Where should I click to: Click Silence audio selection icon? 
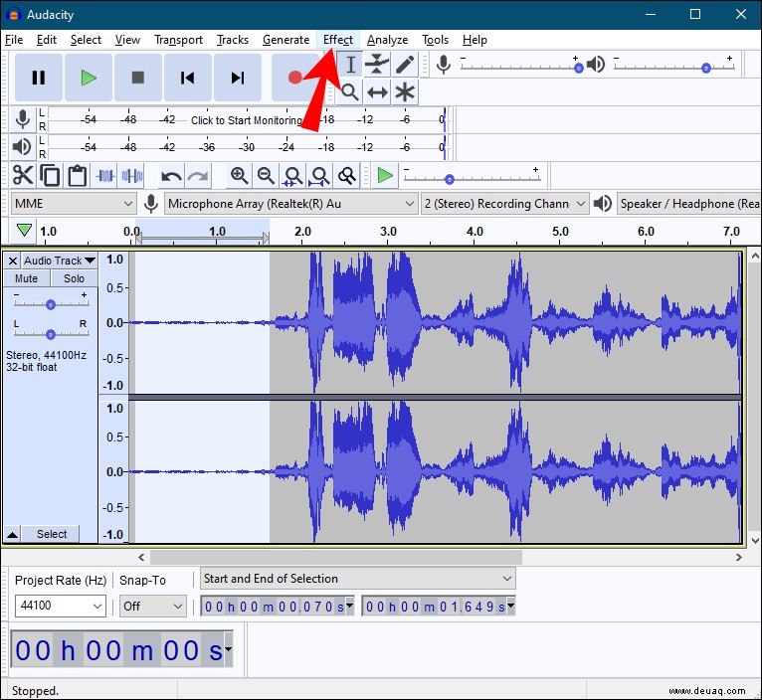132,175
